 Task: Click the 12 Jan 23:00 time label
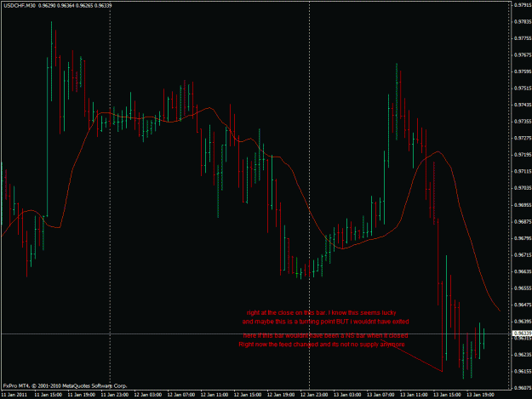[x=314, y=395]
